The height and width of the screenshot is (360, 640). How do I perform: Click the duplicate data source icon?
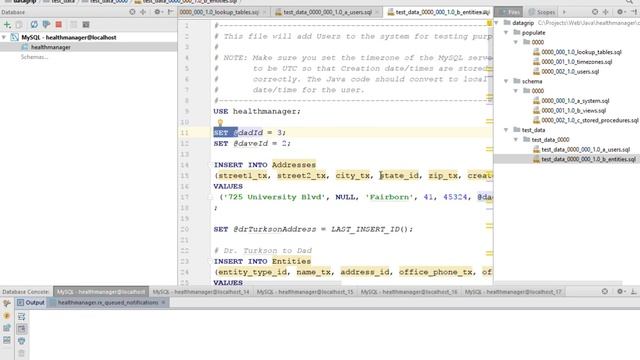[x=19, y=25]
